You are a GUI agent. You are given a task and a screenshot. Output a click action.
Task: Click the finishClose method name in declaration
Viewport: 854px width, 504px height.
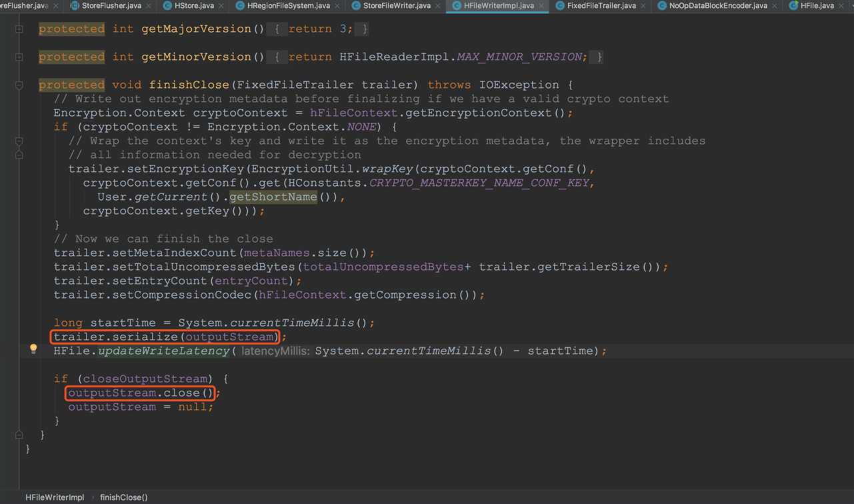coord(189,85)
